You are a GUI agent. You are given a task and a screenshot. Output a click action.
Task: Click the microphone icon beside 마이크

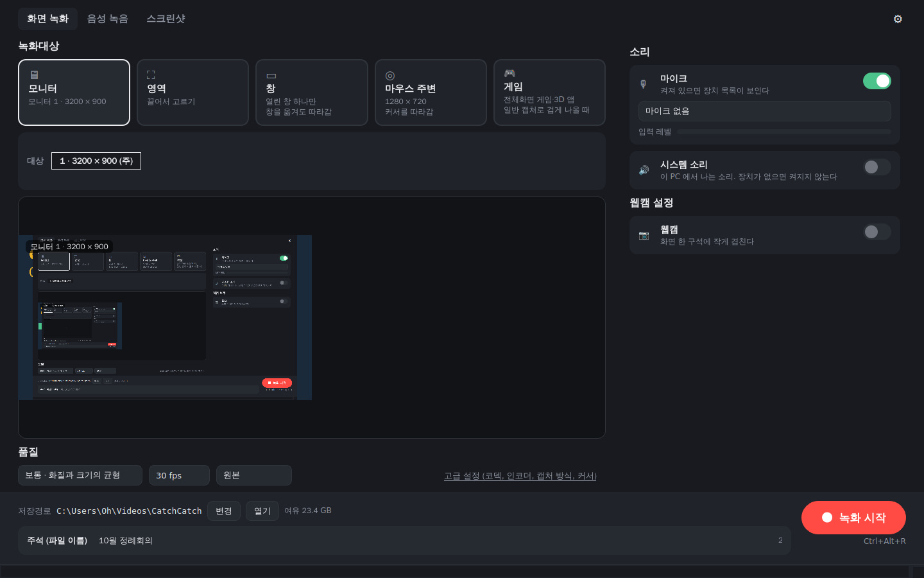(x=644, y=84)
